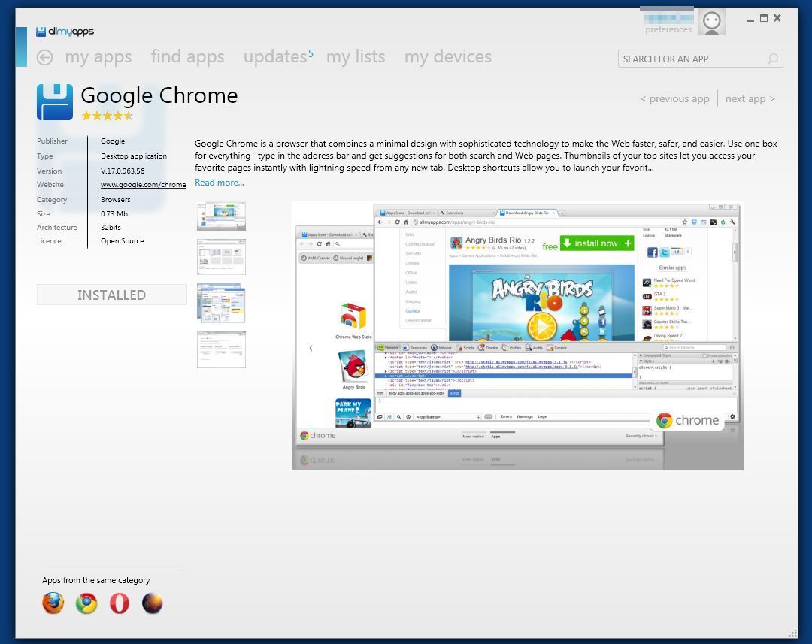Click the version 'V.17.0.963.56' text
812x644 pixels.
click(x=123, y=171)
